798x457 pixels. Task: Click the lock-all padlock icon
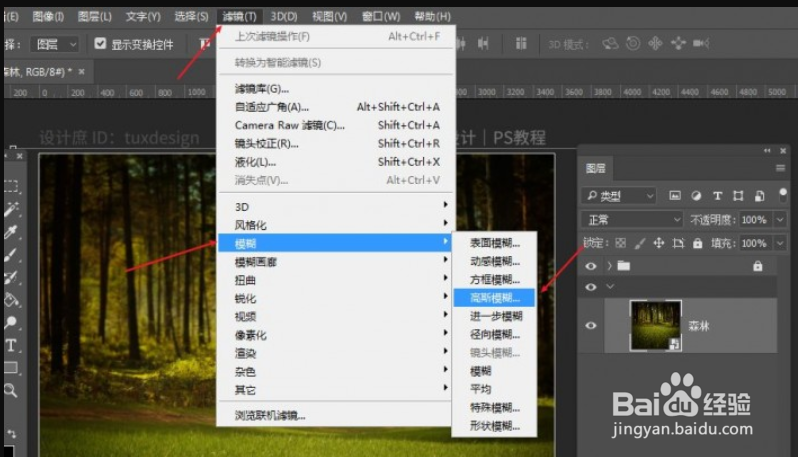(x=697, y=243)
